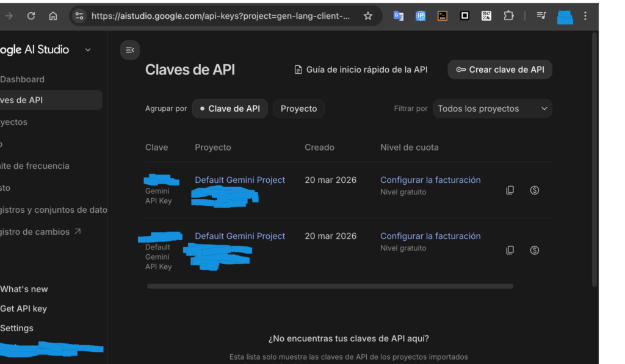The width and height of the screenshot is (625, 364).
Task: Expand the Google AI Studio logo chevron
Action: point(88,50)
